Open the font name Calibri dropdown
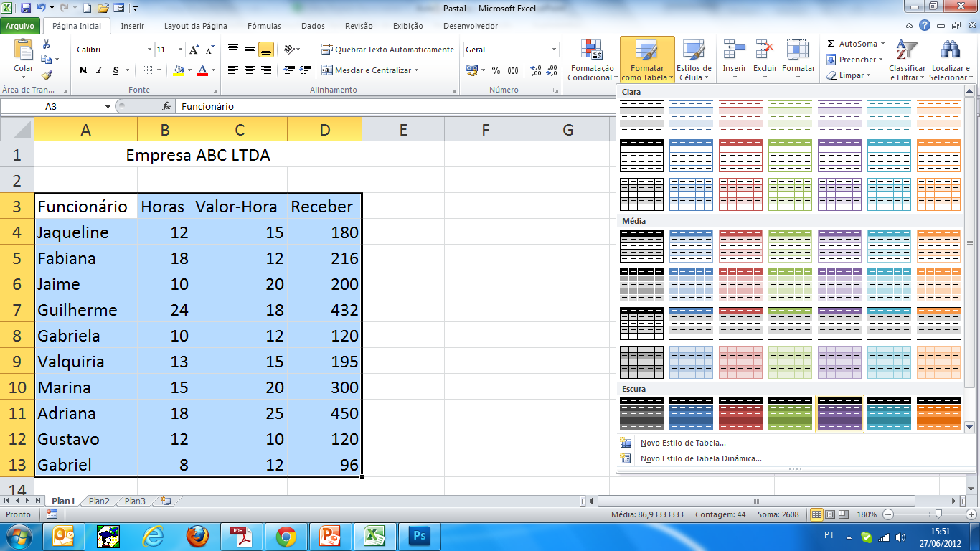This screenshot has width=980, height=551. point(149,50)
